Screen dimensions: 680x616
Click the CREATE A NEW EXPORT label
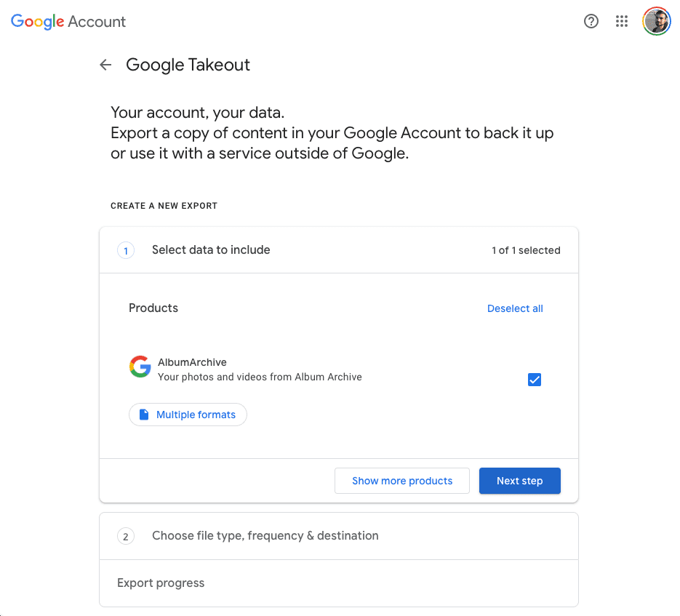tap(164, 206)
